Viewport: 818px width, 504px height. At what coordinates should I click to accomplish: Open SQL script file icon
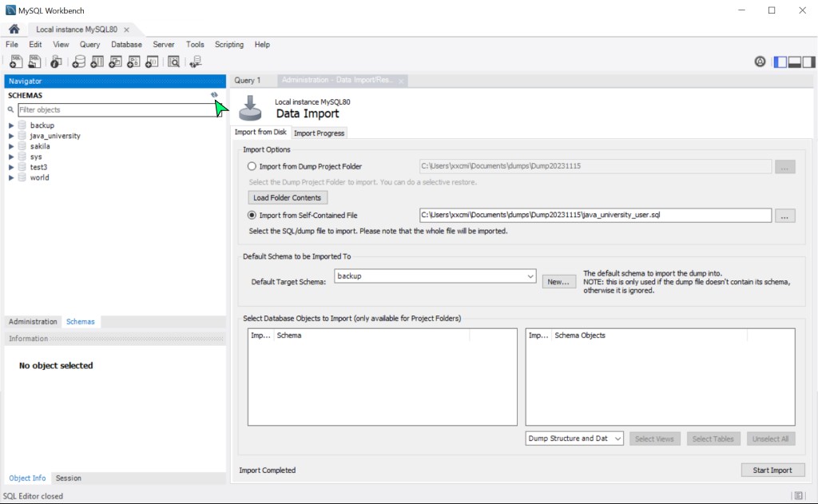click(34, 62)
